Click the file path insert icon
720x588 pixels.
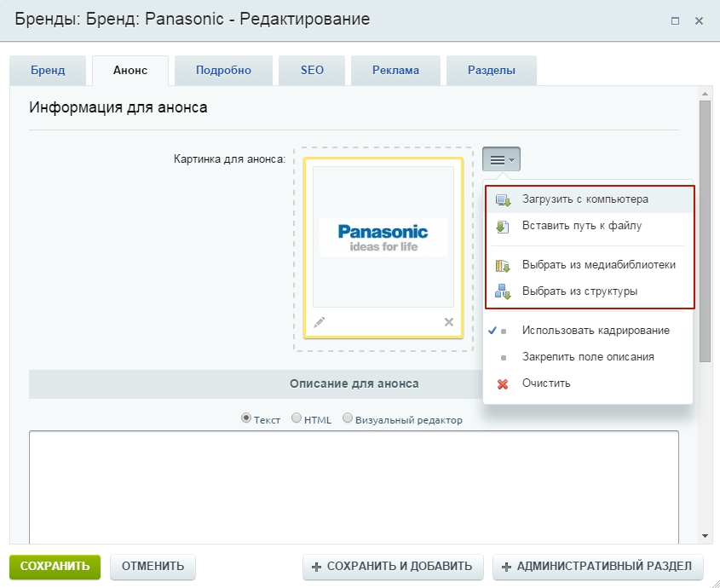pos(503,227)
